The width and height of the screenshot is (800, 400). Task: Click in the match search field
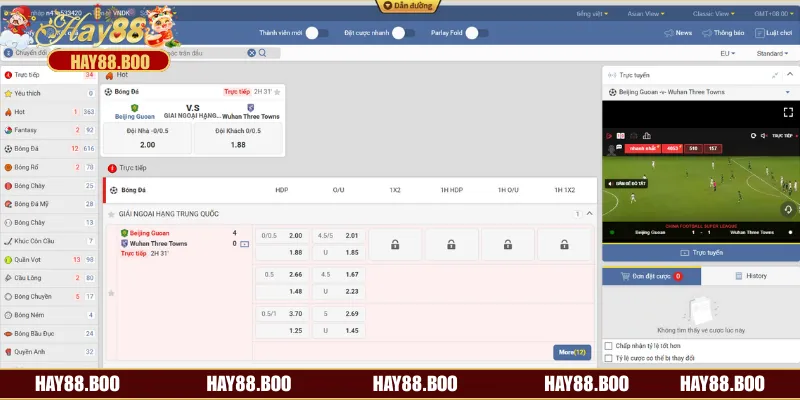[209, 53]
